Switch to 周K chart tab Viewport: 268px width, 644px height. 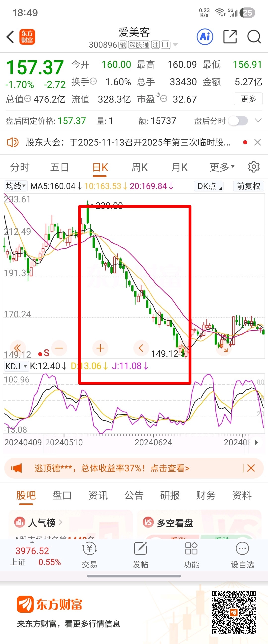point(140,167)
